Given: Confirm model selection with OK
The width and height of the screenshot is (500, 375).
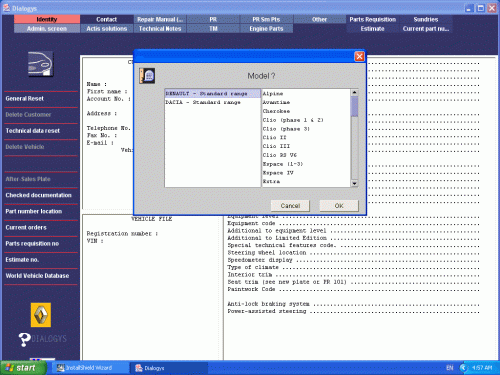Looking at the screenshot, I should (339, 206).
